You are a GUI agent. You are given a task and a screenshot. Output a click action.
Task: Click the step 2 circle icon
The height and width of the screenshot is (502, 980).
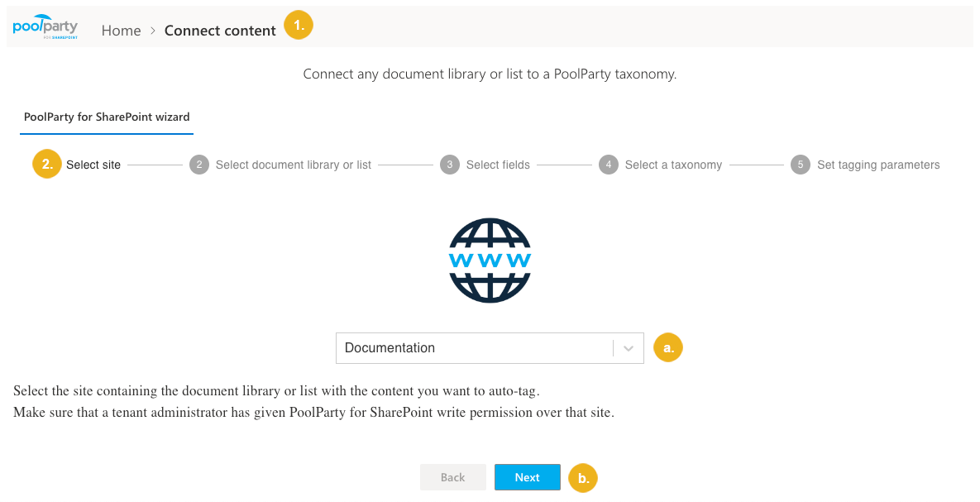(x=198, y=165)
